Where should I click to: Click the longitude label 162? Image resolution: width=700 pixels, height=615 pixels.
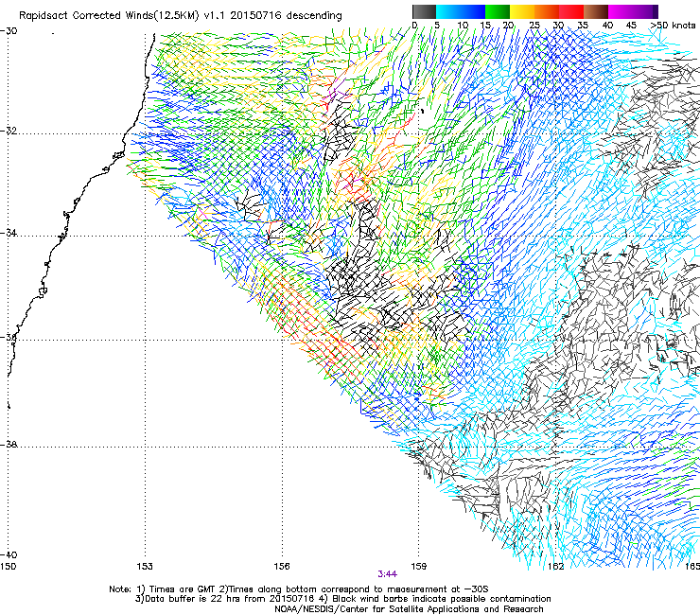[556, 567]
